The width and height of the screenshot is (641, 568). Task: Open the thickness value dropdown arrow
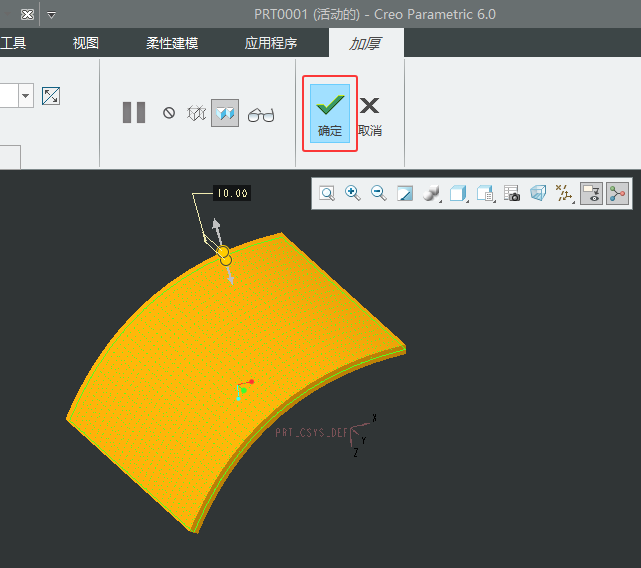[26, 96]
